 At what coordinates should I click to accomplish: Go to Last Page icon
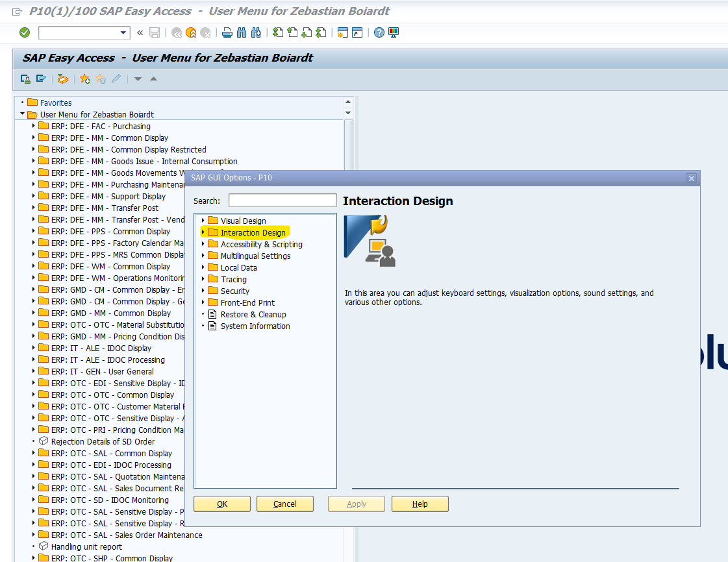pos(321,32)
